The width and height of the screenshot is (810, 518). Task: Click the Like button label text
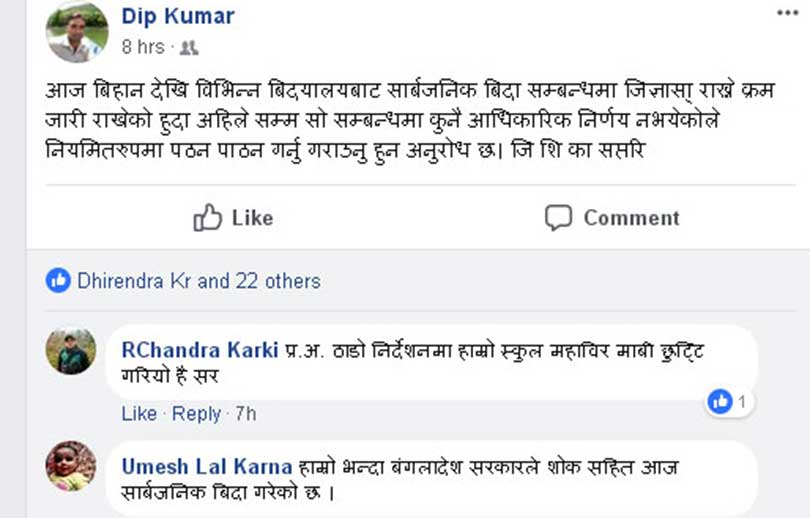click(x=252, y=218)
